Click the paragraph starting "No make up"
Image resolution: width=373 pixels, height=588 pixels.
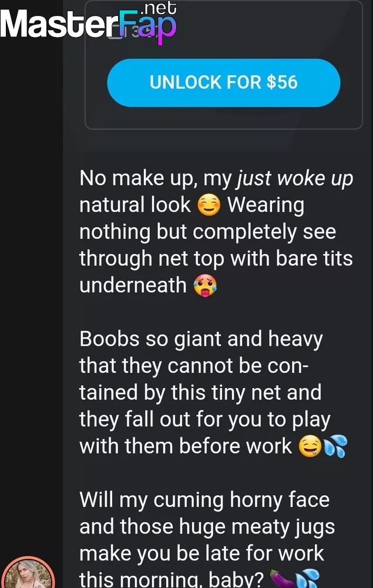tap(216, 232)
